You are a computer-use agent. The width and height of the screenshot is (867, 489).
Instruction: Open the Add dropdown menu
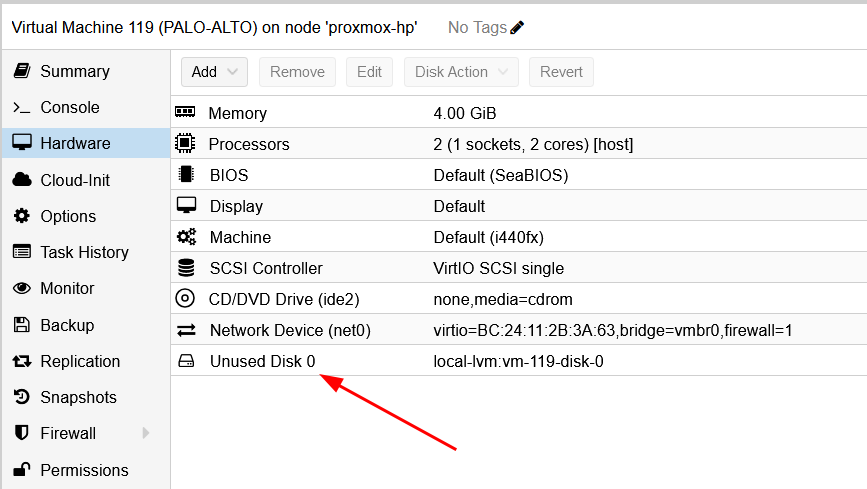(214, 72)
